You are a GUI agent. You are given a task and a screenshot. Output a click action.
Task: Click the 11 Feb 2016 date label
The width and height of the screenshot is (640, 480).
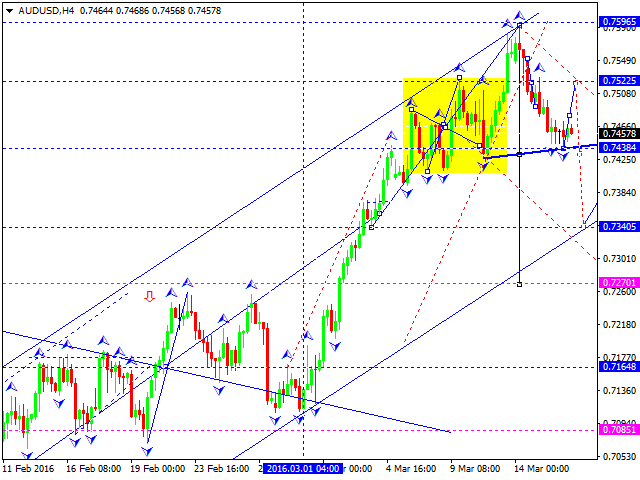(x=29, y=469)
